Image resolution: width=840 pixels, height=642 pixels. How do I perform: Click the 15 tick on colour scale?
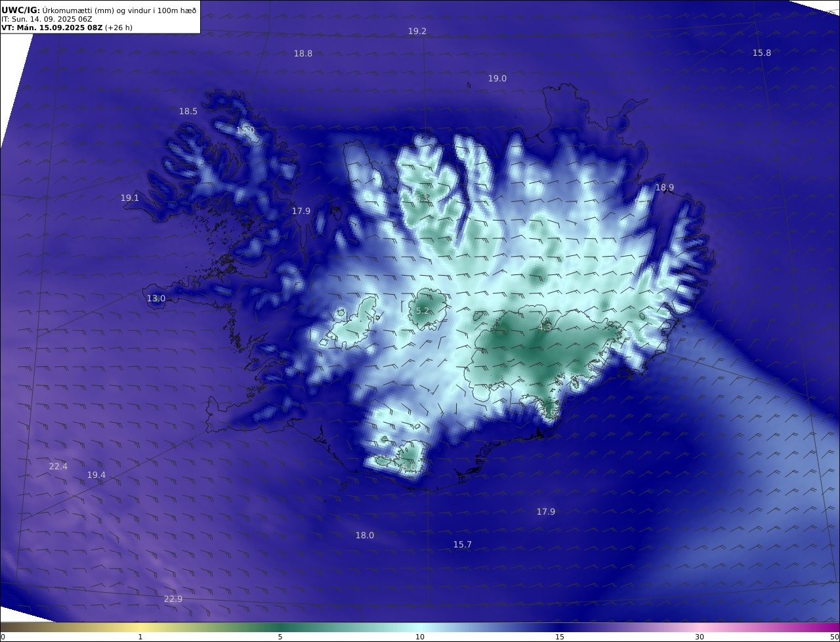pos(560,637)
